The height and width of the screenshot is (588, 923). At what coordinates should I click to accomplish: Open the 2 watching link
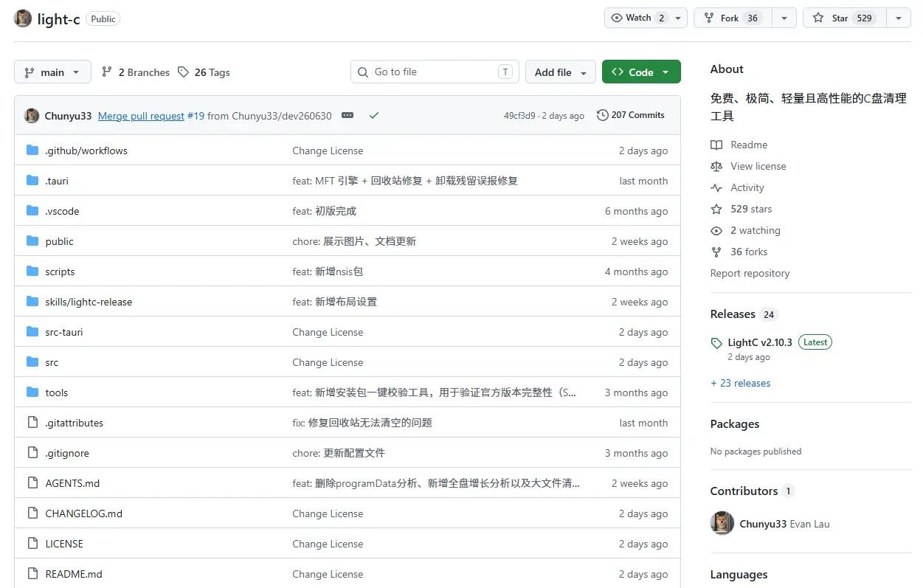point(745,230)
